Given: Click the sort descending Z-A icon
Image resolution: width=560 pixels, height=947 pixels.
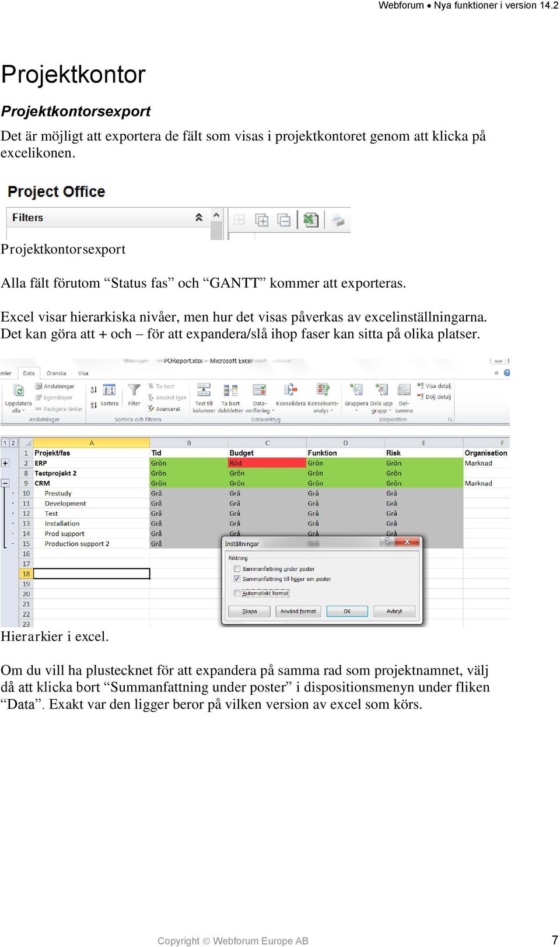Looking at the screenshot, I should click(93, 404).
